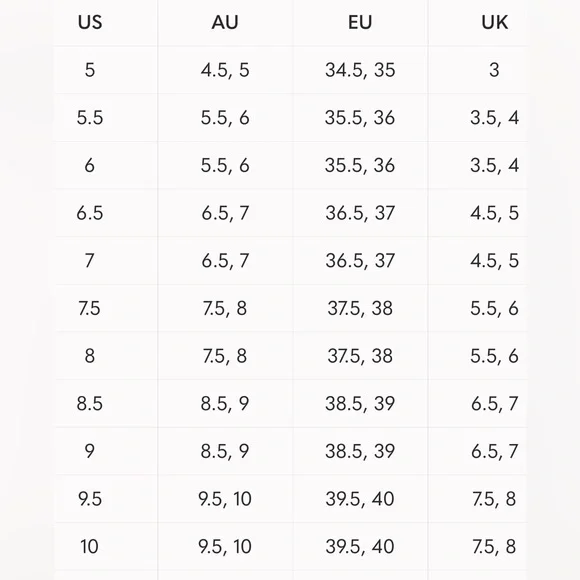This screenshot has width=580, height=580.
Task: Select the EU 34.5, 35 cell
Action: coord(360,70)
